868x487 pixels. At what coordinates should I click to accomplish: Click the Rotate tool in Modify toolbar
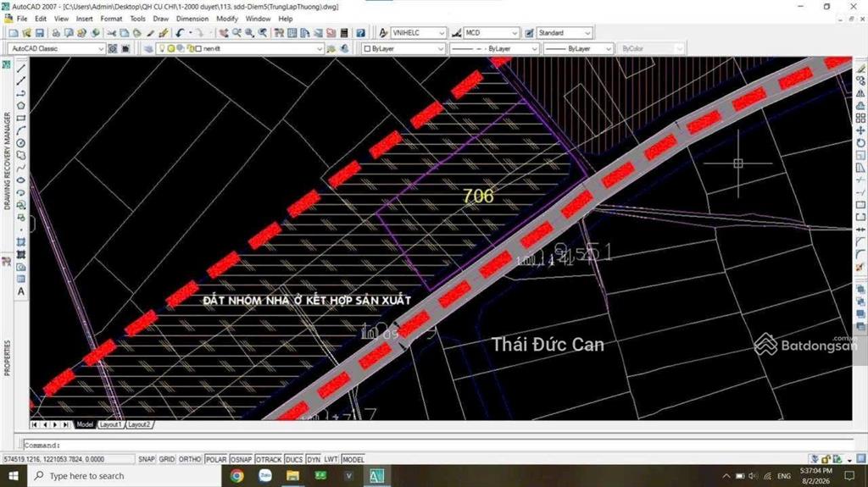point(860,143)
